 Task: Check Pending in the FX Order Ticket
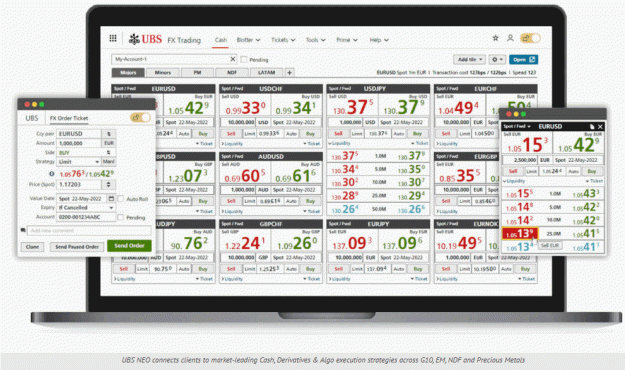pos(121,217)
